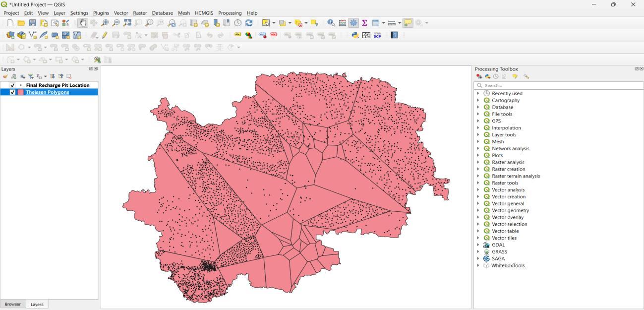
Task: Expand the GDAL provider group
Action: pyautogui.click(x=478, y=245)
